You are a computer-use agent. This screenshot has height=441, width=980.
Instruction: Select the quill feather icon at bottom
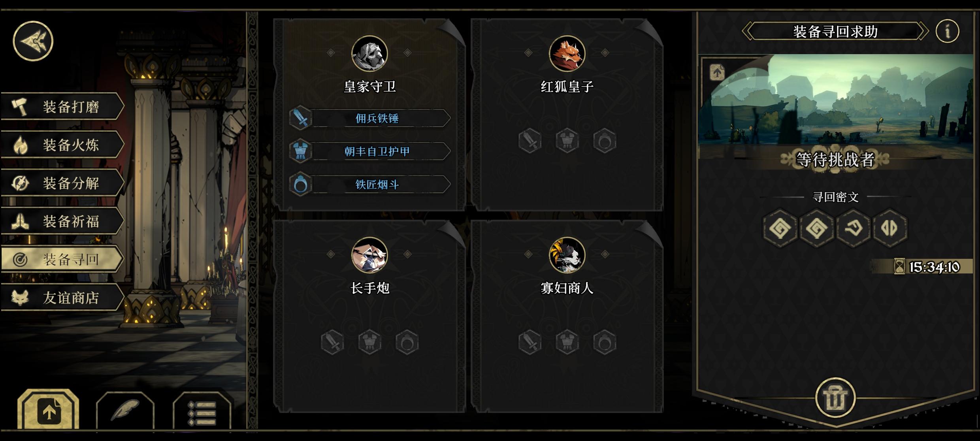point(125,410)
